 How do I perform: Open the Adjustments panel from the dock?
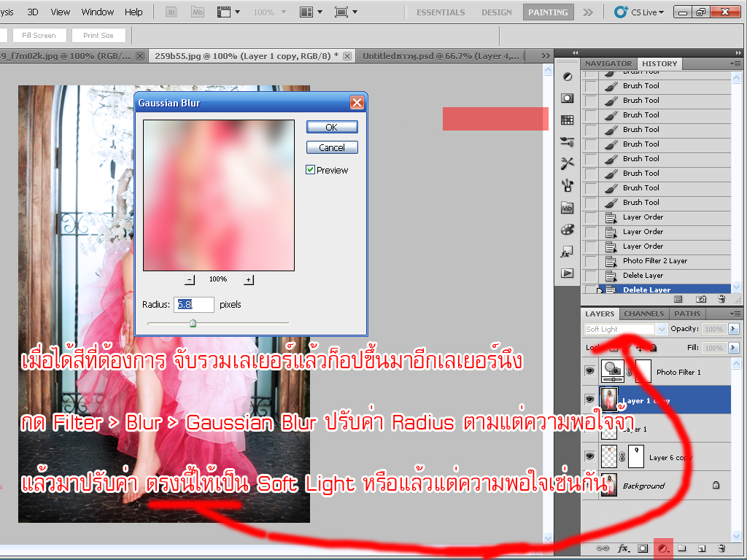[567, 77]
